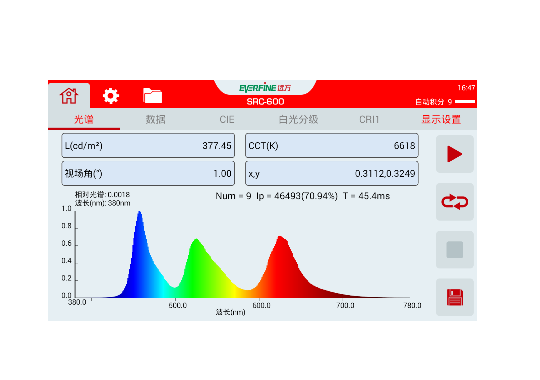Screen dimensions: 540x380
Task: Switch to the 数据 tab
Action: point(156,120)
